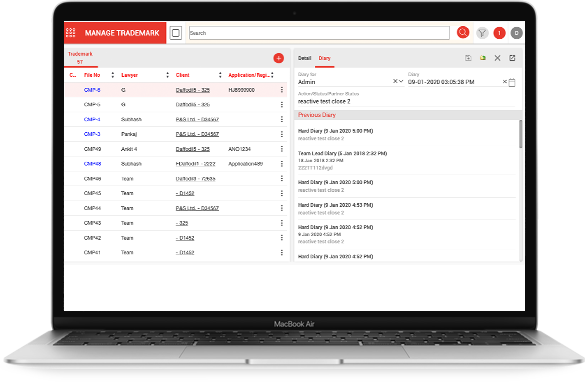Image resolution: width=585 pixels, height=382 pixels.
Task: Toggle the select-all checkbox beside search
Action: (x=175, y=33)
